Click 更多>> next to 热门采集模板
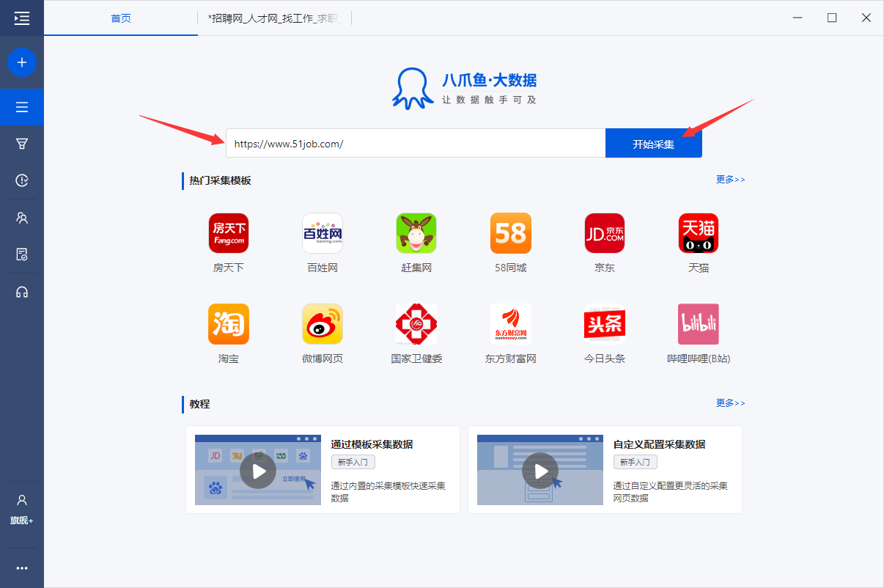The width and height of the screenshot is (884, 588). click(x=731, y=179)
